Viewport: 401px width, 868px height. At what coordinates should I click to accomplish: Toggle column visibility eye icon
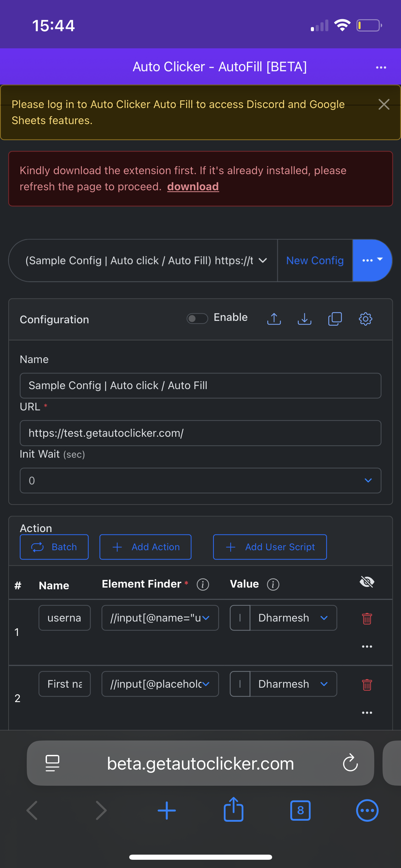(x=367, y=582)
